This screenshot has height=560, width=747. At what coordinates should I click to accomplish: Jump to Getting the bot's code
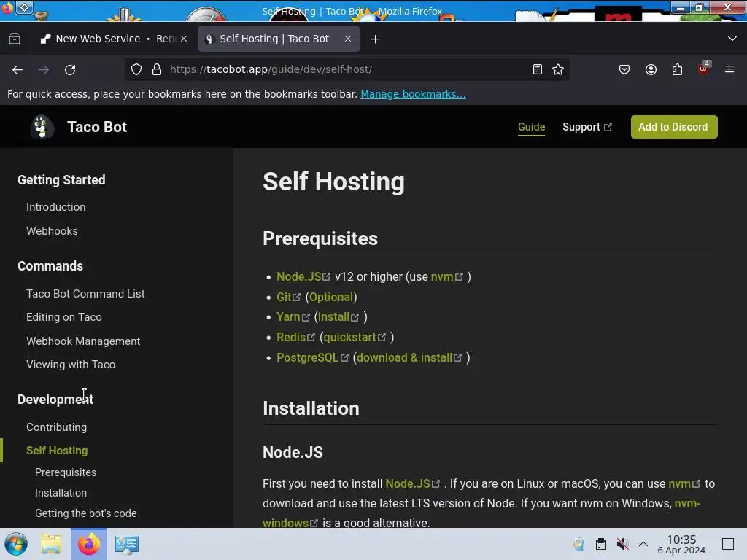pos(86,513)
